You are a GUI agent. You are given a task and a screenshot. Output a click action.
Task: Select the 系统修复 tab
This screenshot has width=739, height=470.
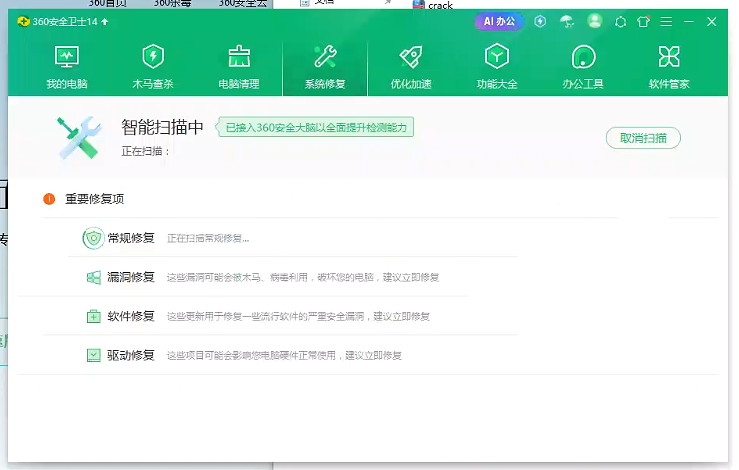pos(325,67)
